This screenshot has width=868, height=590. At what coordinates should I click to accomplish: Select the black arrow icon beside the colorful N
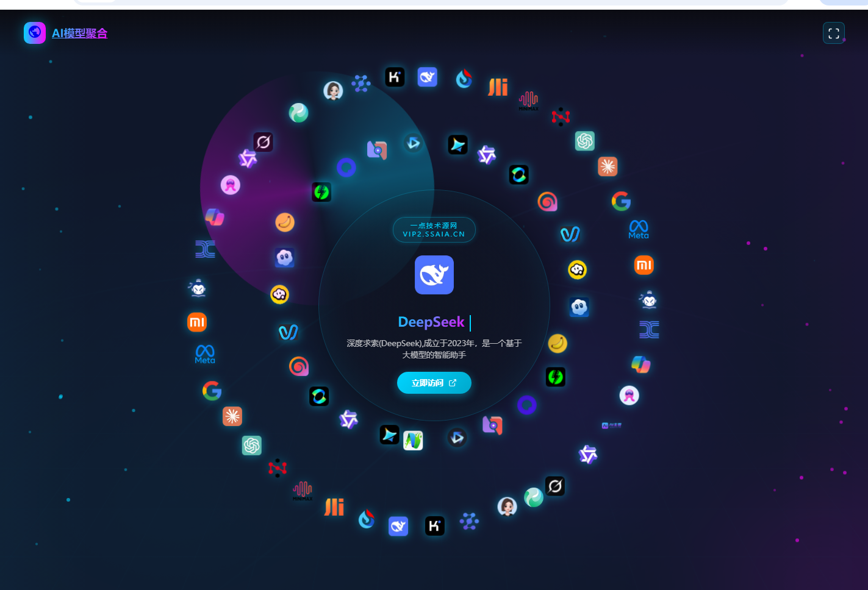click(389, 435)
